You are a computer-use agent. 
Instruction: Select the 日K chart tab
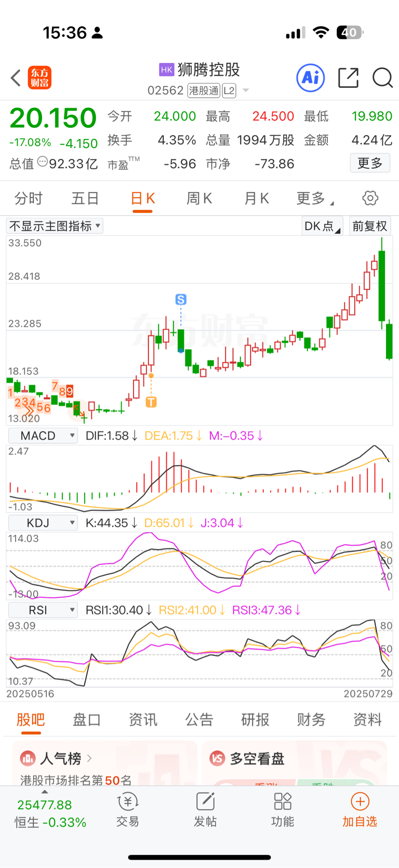point(142,199)
